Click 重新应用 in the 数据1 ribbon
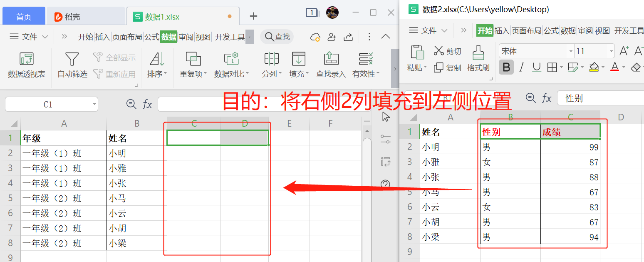Screen dimensions: 644x262 tap(114, 74)
